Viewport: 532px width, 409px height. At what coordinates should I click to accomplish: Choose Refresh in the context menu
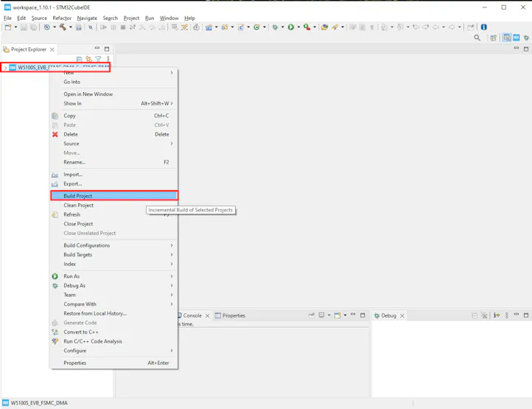pos(114,214)
